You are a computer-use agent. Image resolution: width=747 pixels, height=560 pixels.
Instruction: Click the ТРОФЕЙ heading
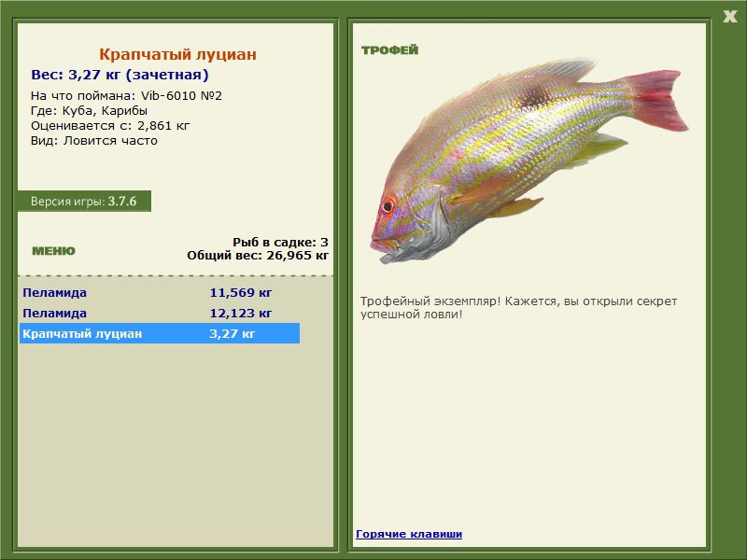tap(389, 50)
